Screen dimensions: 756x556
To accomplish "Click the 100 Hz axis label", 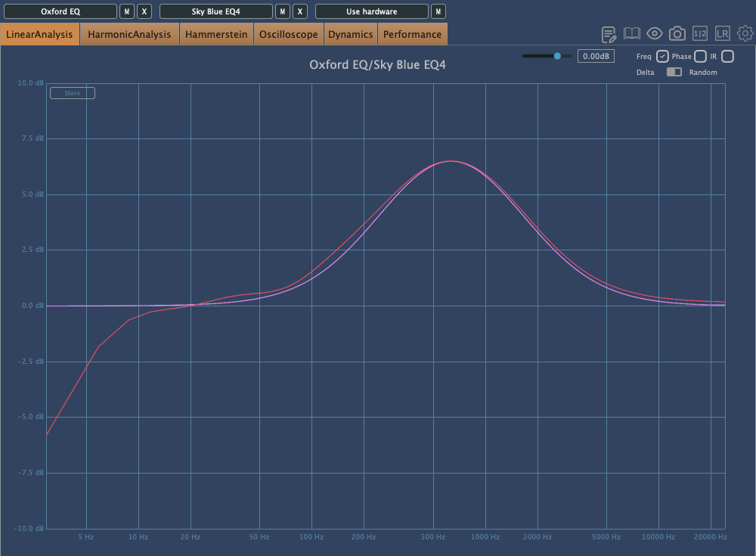I will point(311,536).
